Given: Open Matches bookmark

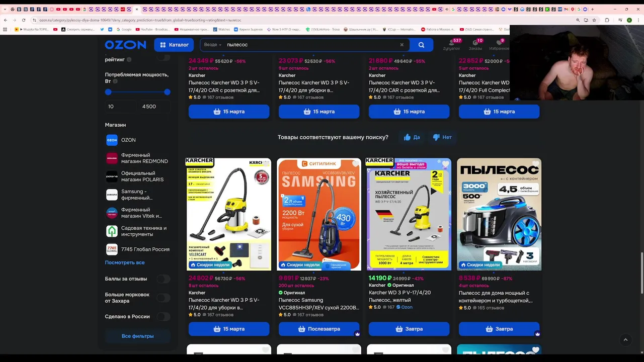Looking at the screenshot, I should coord(222,29).
